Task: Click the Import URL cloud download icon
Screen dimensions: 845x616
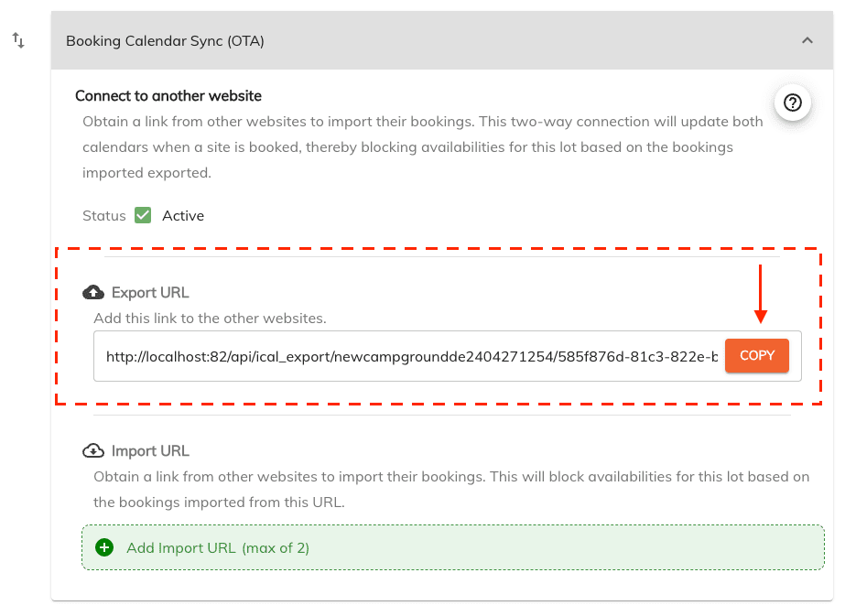Action: [x=93, y=450]
